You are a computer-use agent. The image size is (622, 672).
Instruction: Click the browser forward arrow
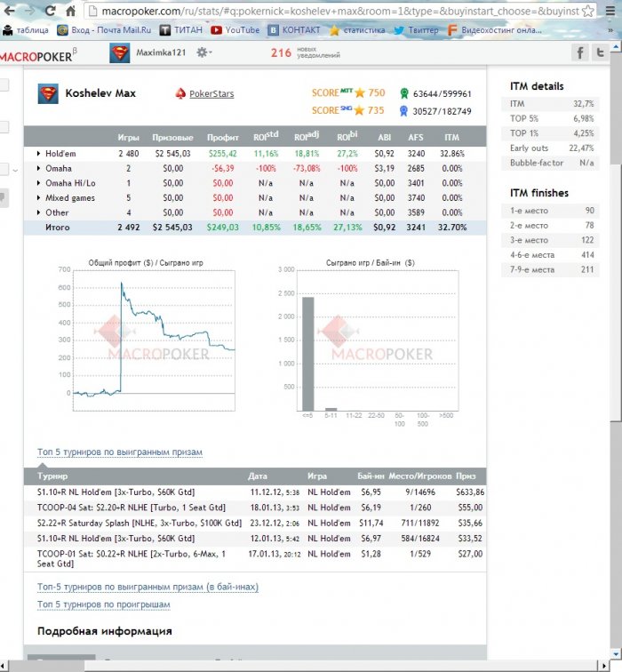click(29, 11)
